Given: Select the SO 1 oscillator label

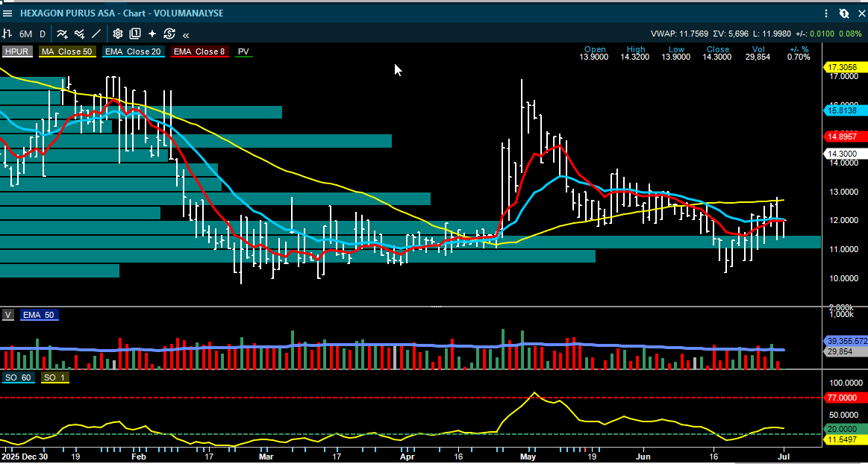Looking at the screenshot, I should pyautogui.click(x=54, y=377).
